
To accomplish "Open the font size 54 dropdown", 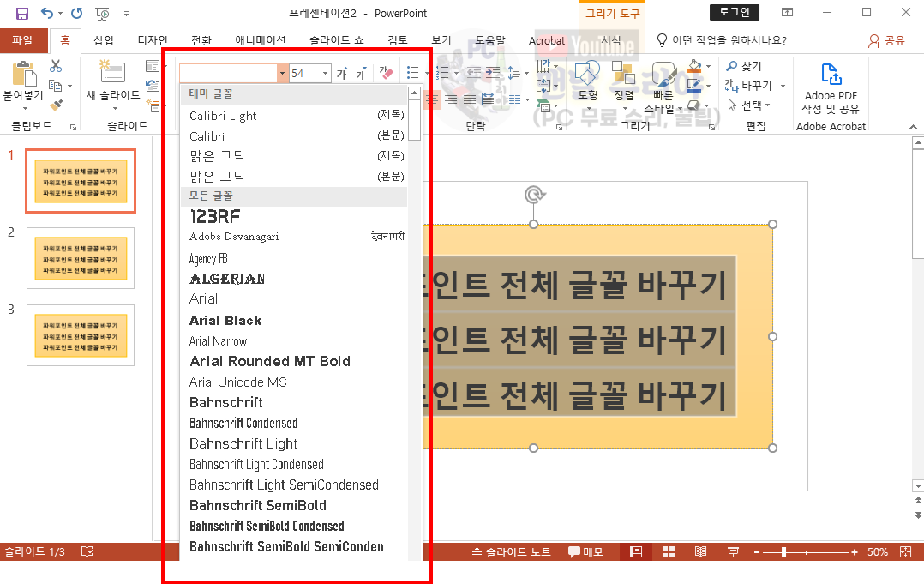I will point(325,73).
